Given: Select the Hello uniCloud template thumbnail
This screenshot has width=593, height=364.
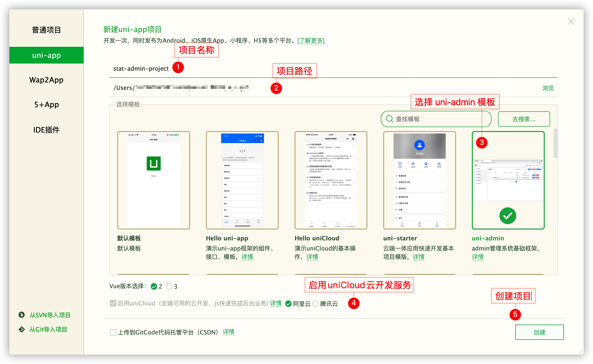Looking at the screenshot, I should 331,180.
